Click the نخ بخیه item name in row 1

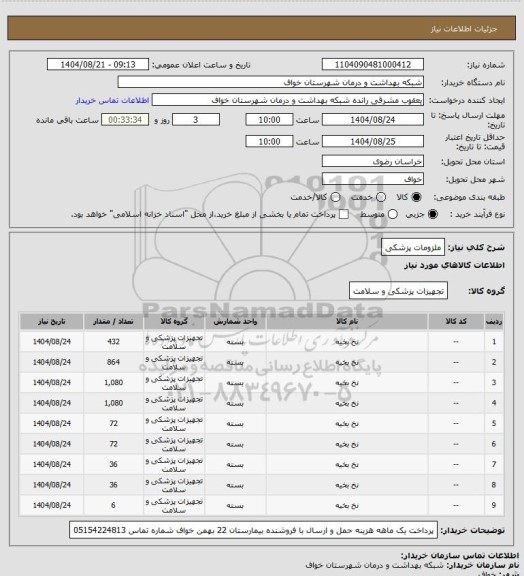point(347,342)
